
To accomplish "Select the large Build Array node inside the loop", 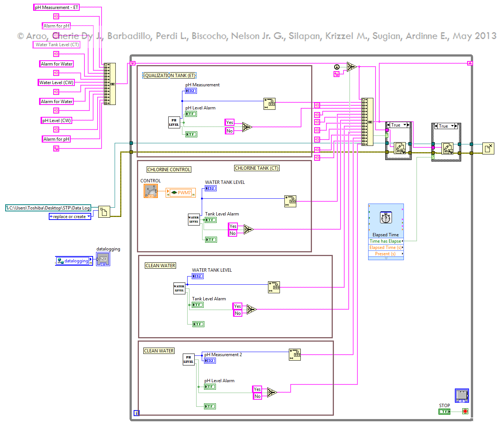I will point(367,122).
